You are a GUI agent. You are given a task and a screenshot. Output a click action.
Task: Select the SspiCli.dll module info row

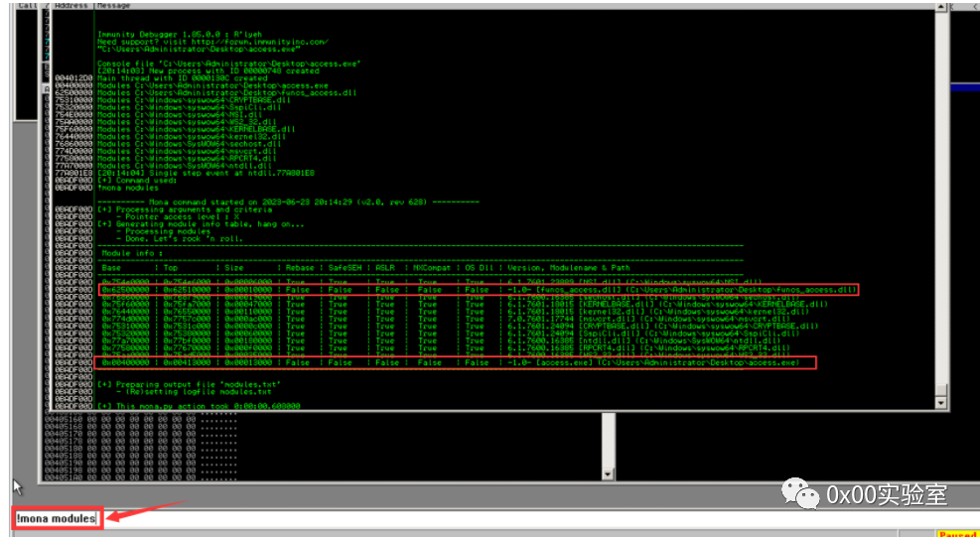tap(450, 334)
